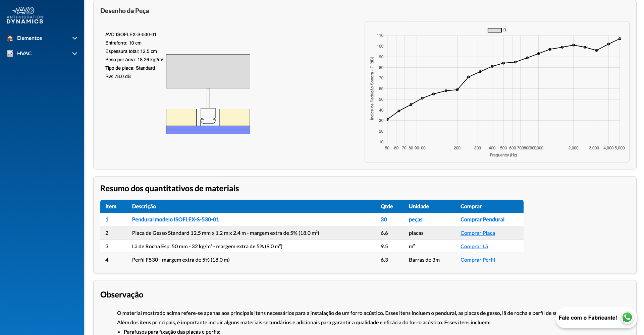The height and width of the screenshot is (335, 644).
Task: Open the Elementos sidebar menu
Action: [42, 38]
